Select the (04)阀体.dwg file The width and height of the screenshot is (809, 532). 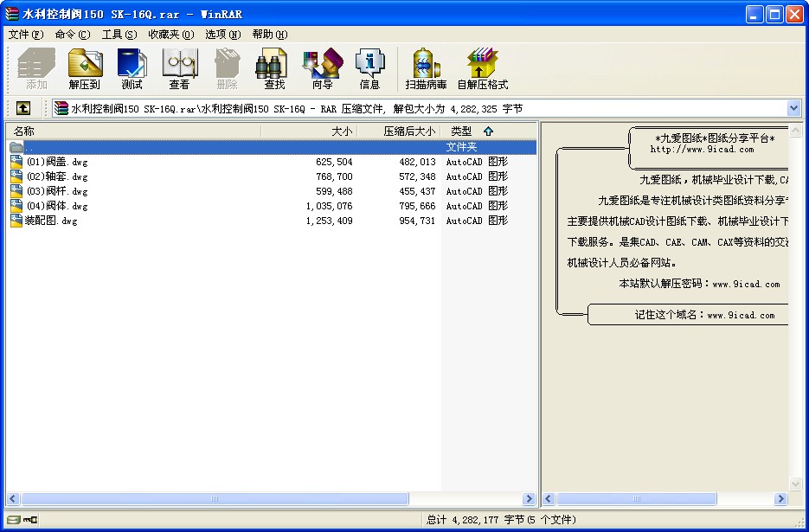point(56,206)
